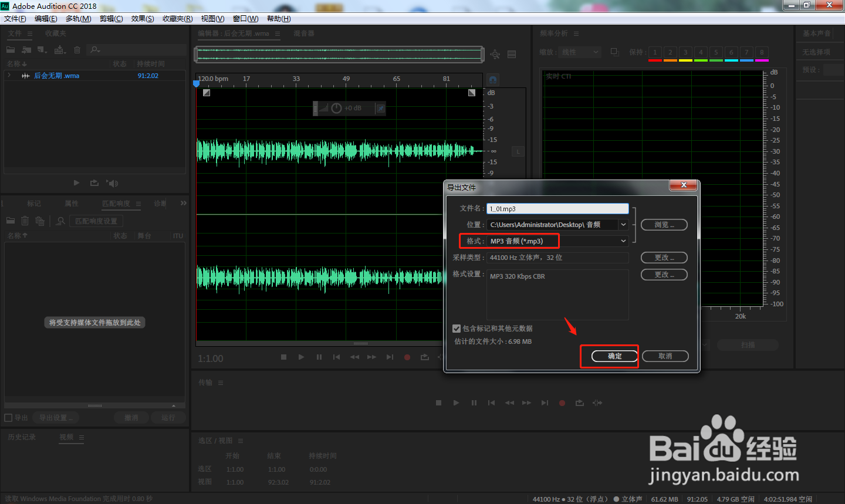
Task: Open the 传输 panel menu icon
Action: pyautogui.click(x=221, y=383)
